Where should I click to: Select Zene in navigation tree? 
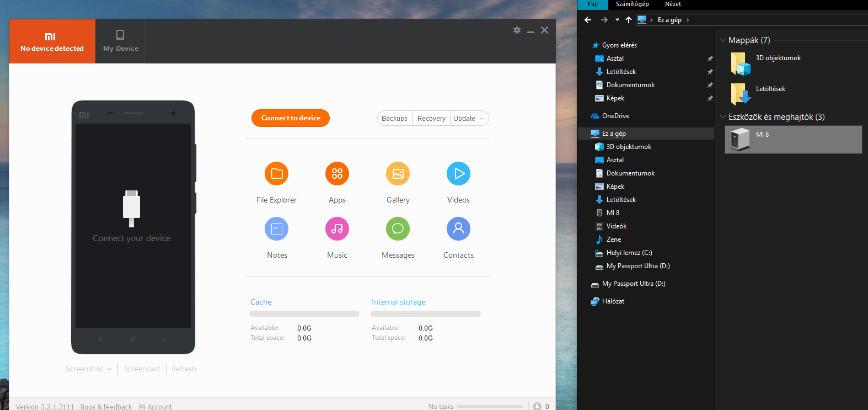coord(613,239)
